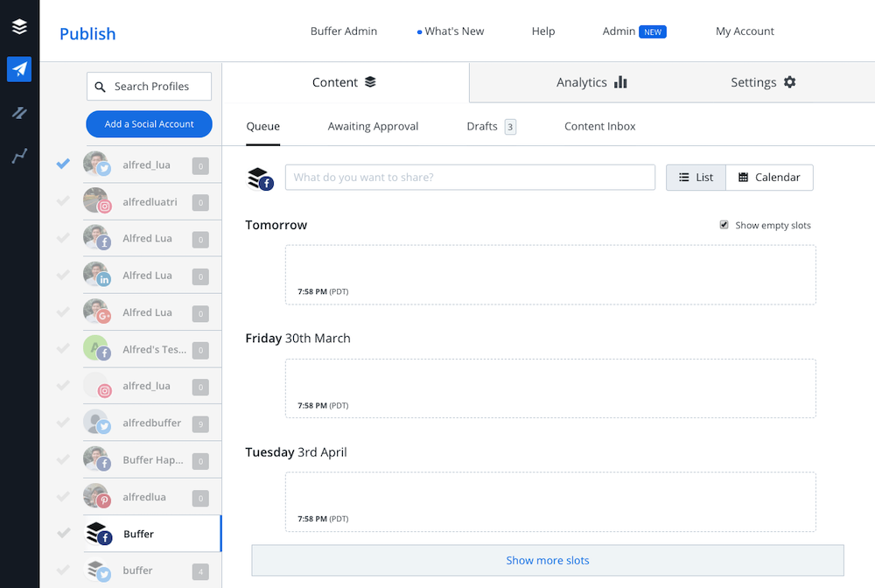Toggle the checkmark for Buffer Hap...
875x588 pixels.
63,459
